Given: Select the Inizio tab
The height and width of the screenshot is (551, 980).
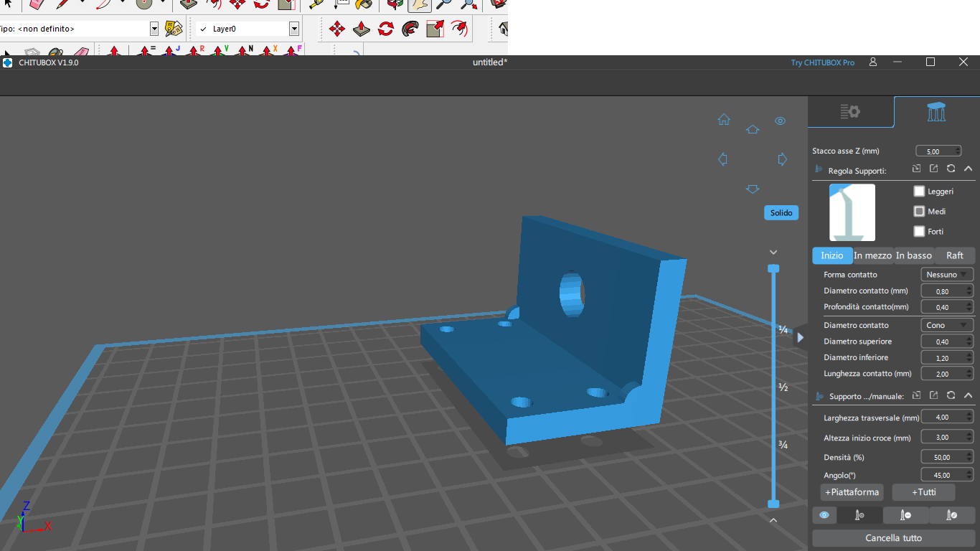Looking at the screenshot, I should pos(832,255).
